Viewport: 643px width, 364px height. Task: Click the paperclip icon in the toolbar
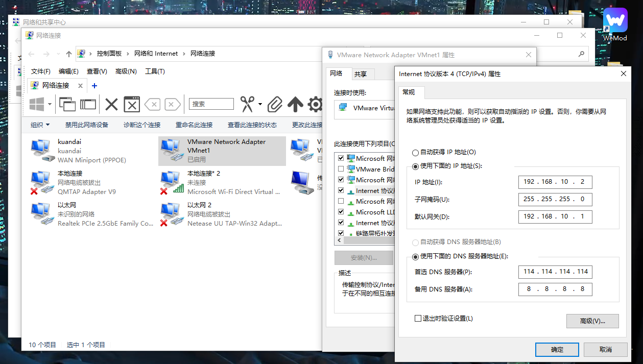click(275, 104)
